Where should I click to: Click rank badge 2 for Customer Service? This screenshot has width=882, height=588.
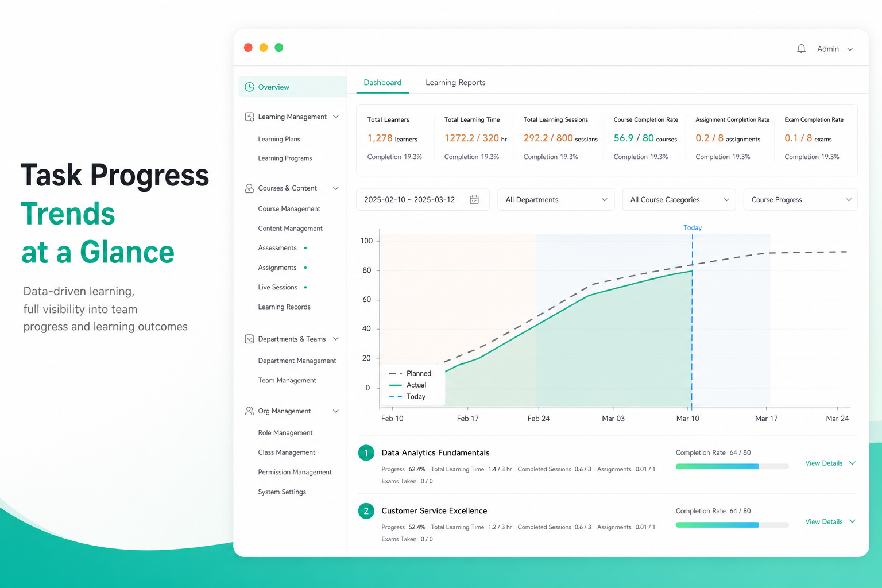[x=366, y=511]
